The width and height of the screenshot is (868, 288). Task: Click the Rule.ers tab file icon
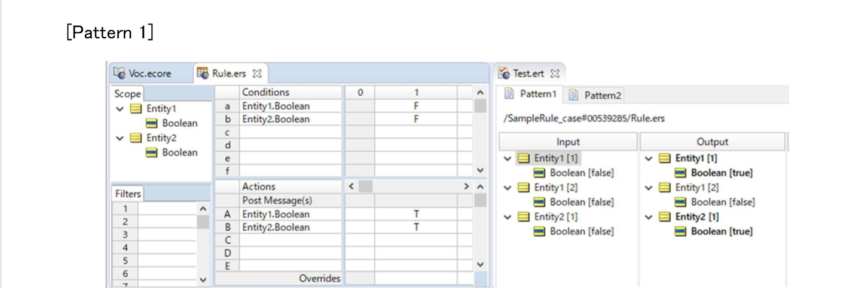(x=202, y=73)
